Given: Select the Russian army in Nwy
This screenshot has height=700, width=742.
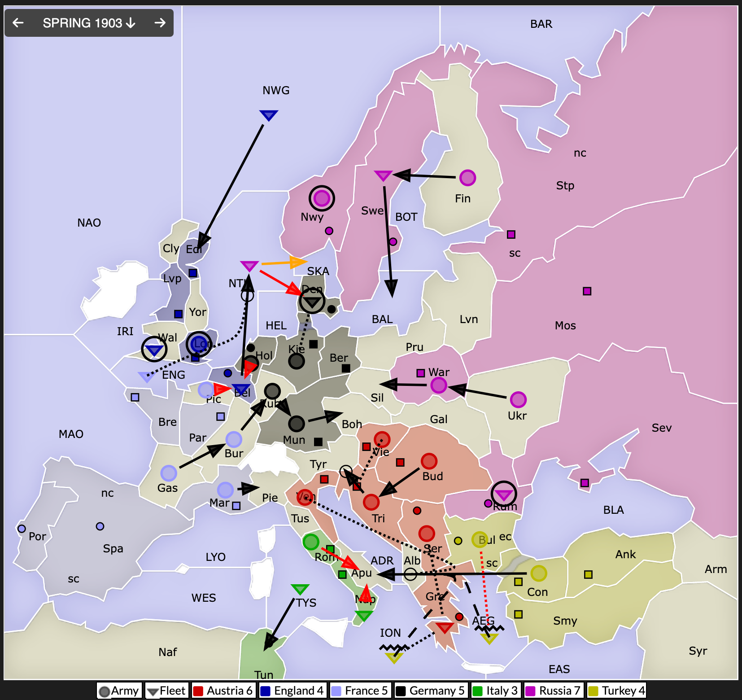Looking at the screenshot, I should point(322,198).
